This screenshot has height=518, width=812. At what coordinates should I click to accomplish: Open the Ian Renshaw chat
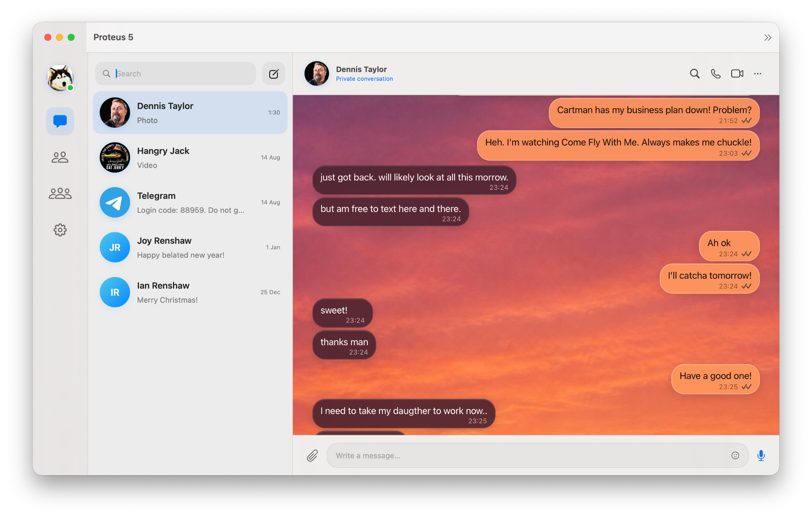[x=190, y=292]
